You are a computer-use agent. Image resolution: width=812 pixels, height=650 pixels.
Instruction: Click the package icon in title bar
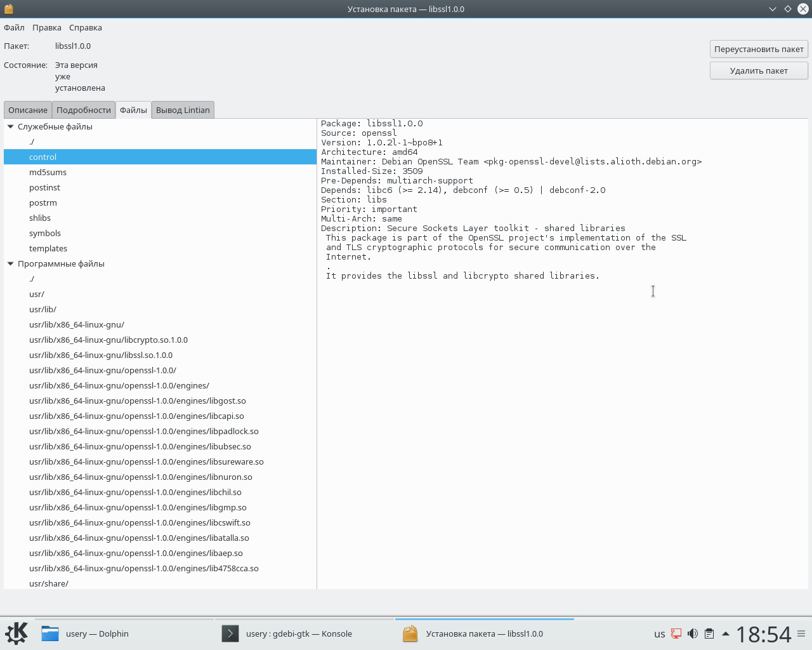[x=9, y=9]
